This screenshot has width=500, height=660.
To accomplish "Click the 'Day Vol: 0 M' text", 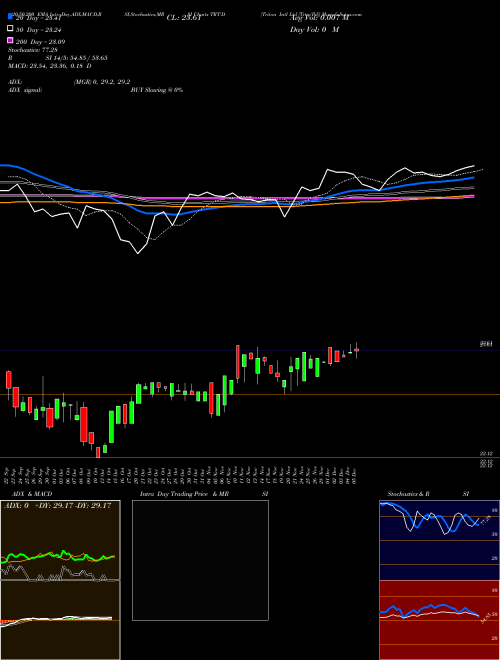I will click(x=314, y=29).
